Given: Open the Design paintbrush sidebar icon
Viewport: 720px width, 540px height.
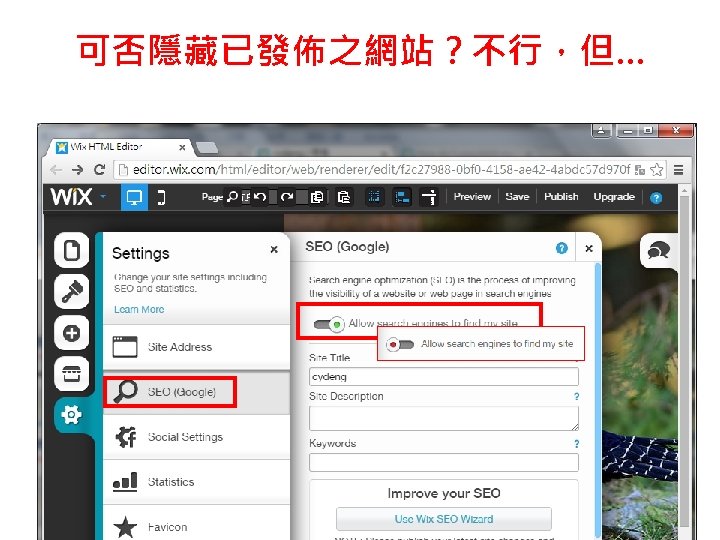Looking at the screenshot, I should click(72, 291).
